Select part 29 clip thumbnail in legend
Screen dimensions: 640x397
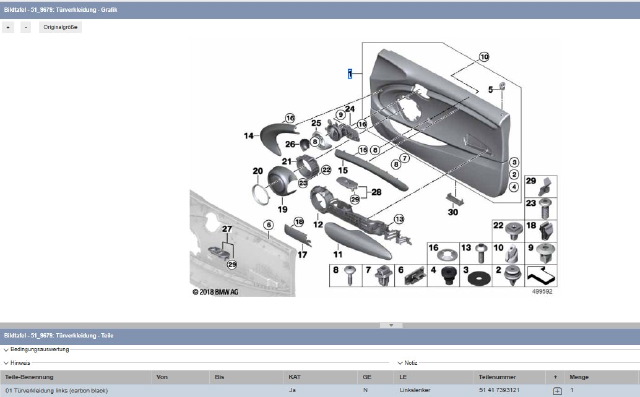pos(541,186)
